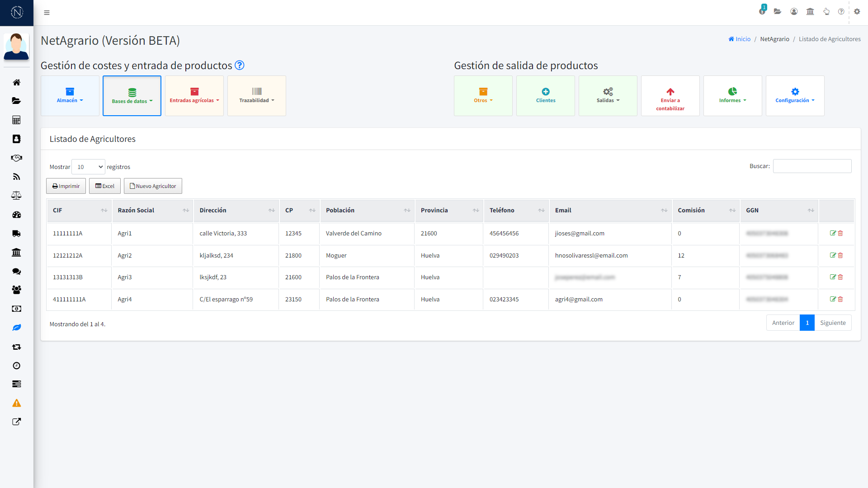
Task: Open the scales balance sidebar icon
Action: click(x=16, y=196)
